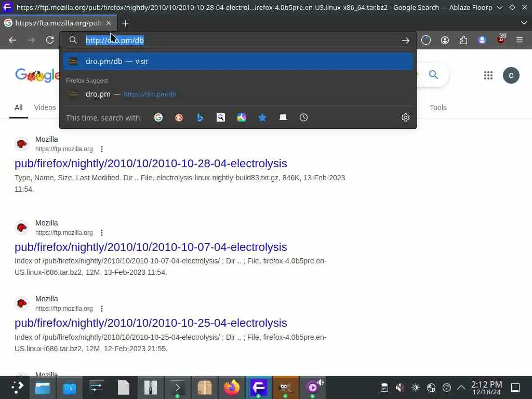Search this time with Google
The height and width of the screenshot is (399, 532).
pos(158,117)
